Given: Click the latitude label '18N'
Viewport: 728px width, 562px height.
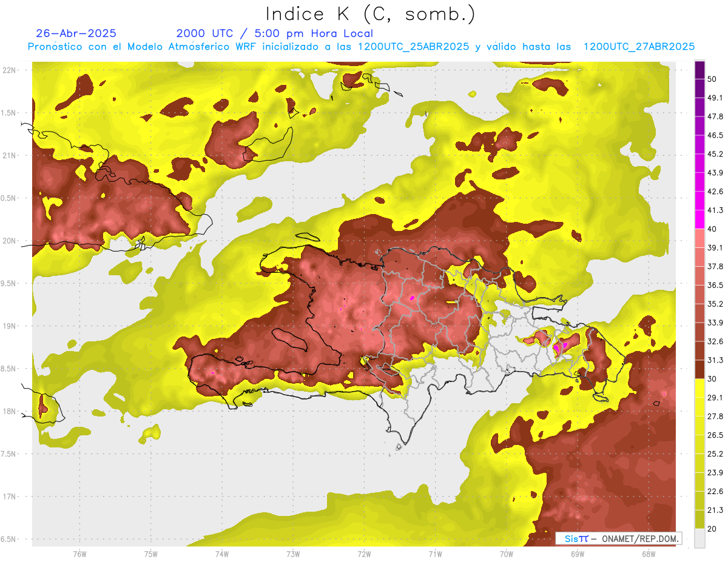Looking at the screenshot, I should [9, 412].
